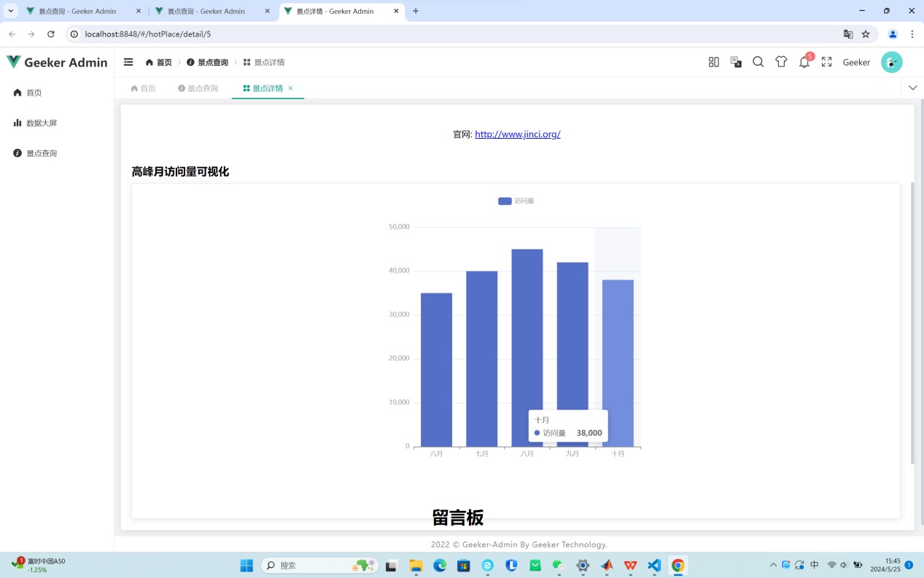Switch to the 景点查询 page tab
924x578 pixels.
coord(198,88)
